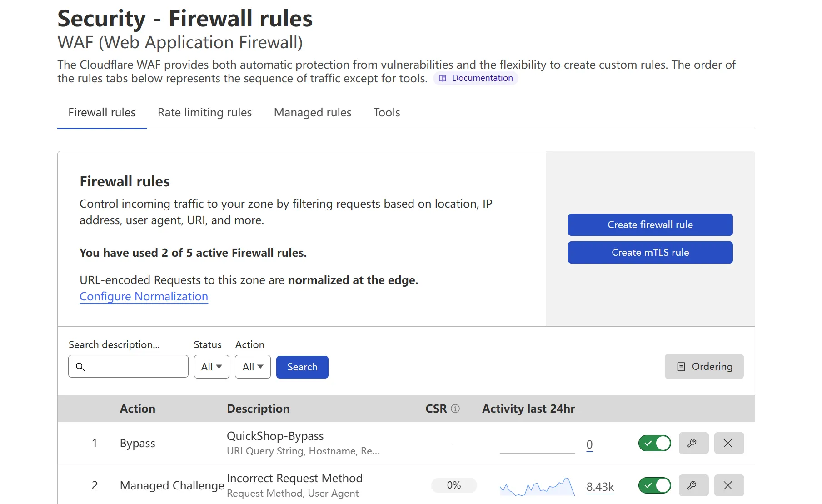Screen dimensions: 822x504
Task: Click Create mTLS rule button
Action: tap(650, 253)
